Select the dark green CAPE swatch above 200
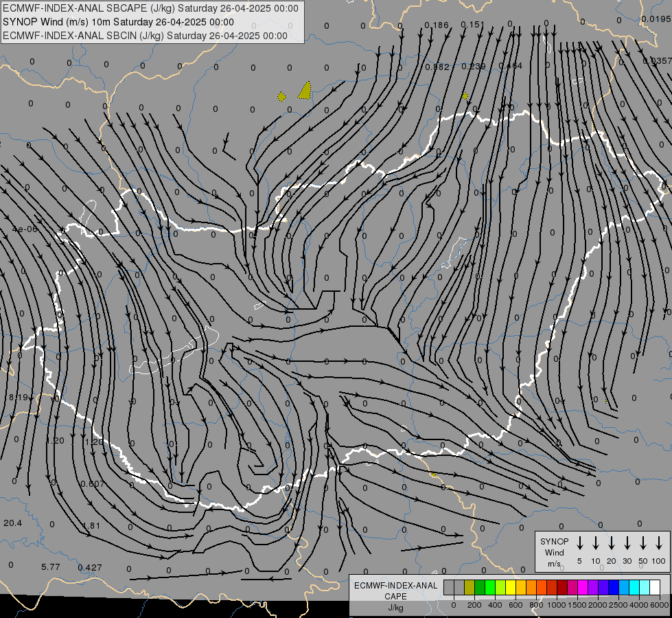Image resolution: width=672 pixels, height=618 pixels. 480,587
